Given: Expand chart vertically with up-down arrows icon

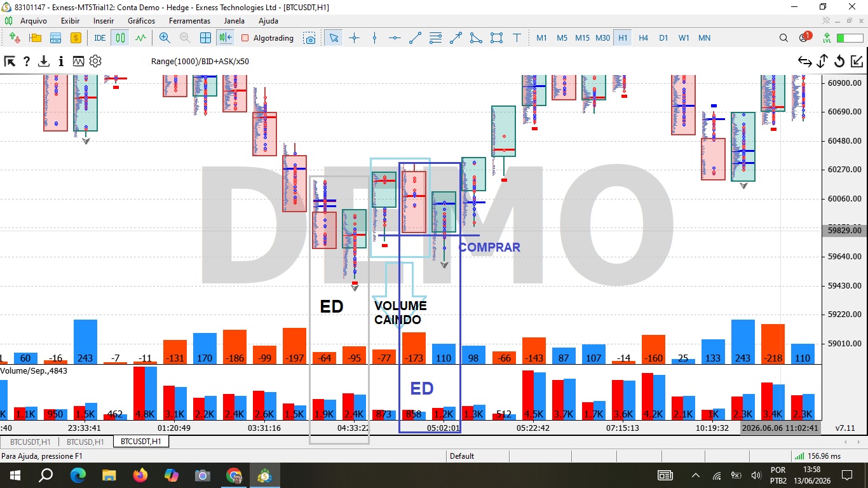Looking at the screenshot, I should pyautogui.click(x=822, y=62).
